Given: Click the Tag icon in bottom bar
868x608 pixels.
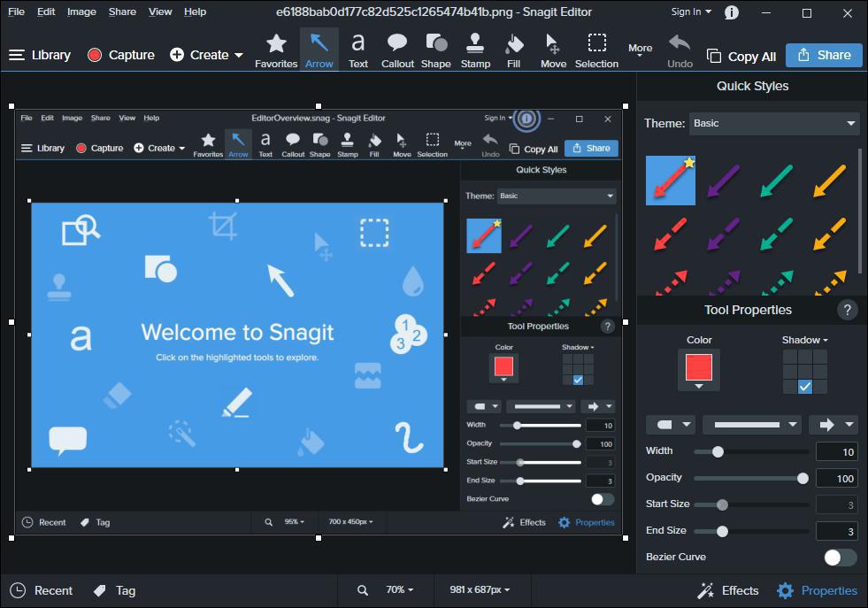Looking at the screenshot, I should [100, 591].
